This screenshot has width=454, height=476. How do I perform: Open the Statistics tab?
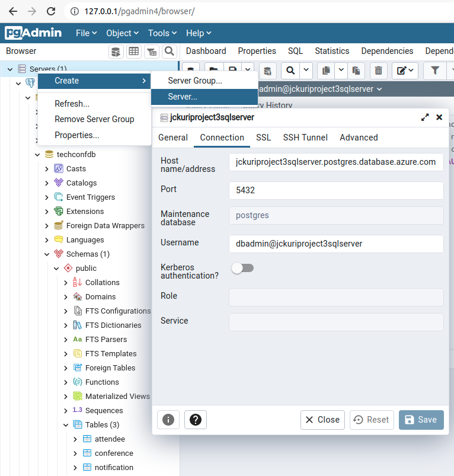click(332, 51)
